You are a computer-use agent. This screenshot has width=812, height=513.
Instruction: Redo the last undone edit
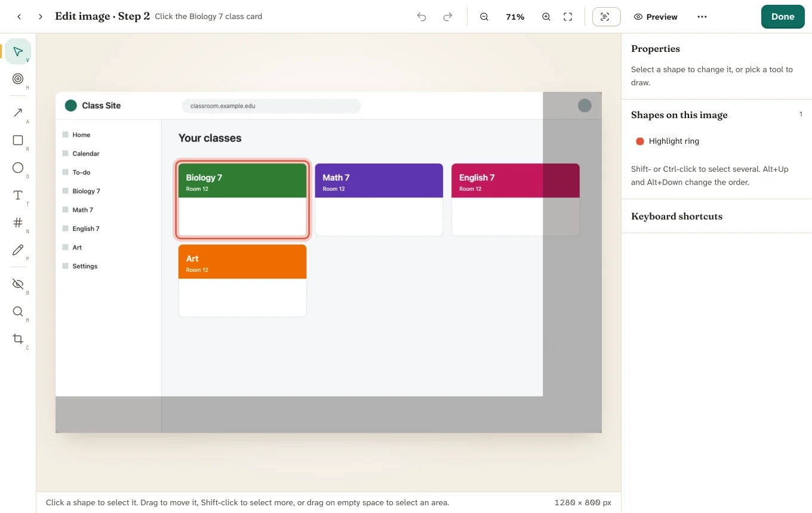(x=448, y=17)
